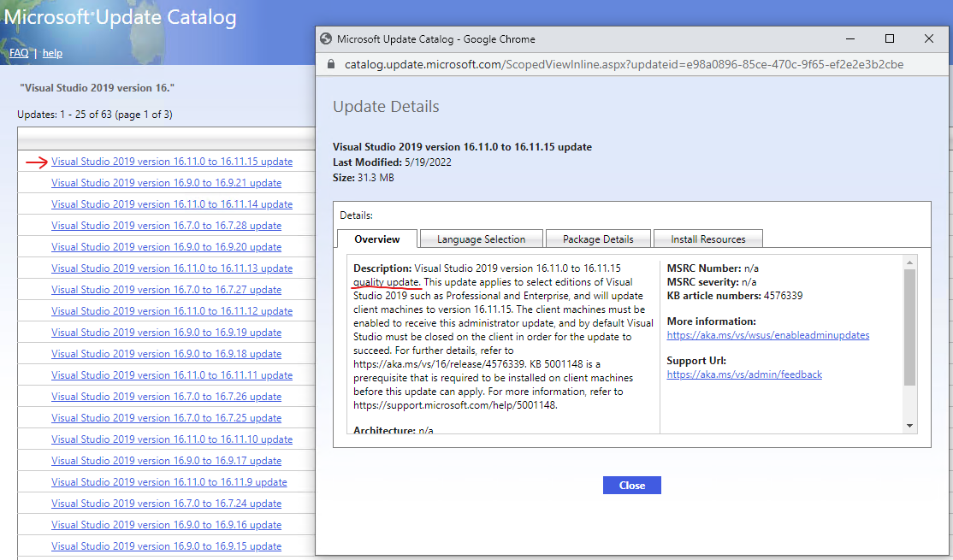Click the popup address bar URL

(624, 64)
